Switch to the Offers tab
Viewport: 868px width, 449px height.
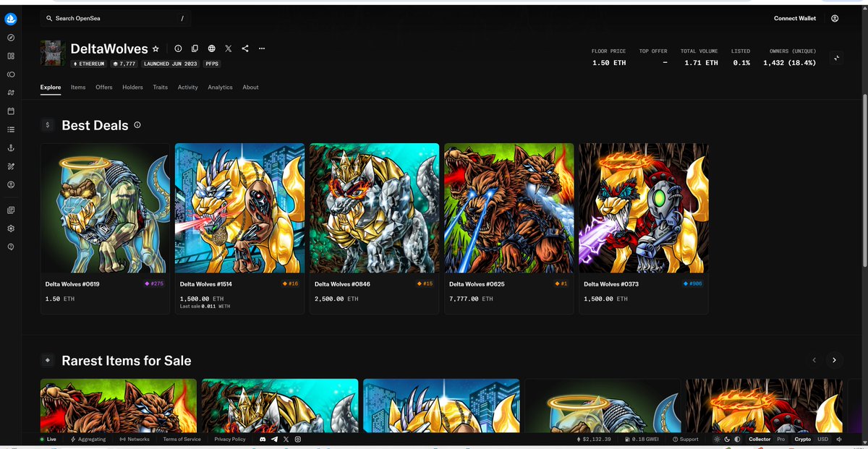click(x=104, y=87)
